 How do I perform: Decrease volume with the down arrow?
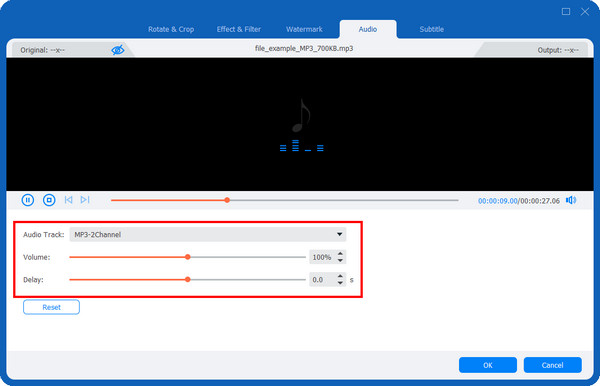pyautogui.click(x=340, y=261)
